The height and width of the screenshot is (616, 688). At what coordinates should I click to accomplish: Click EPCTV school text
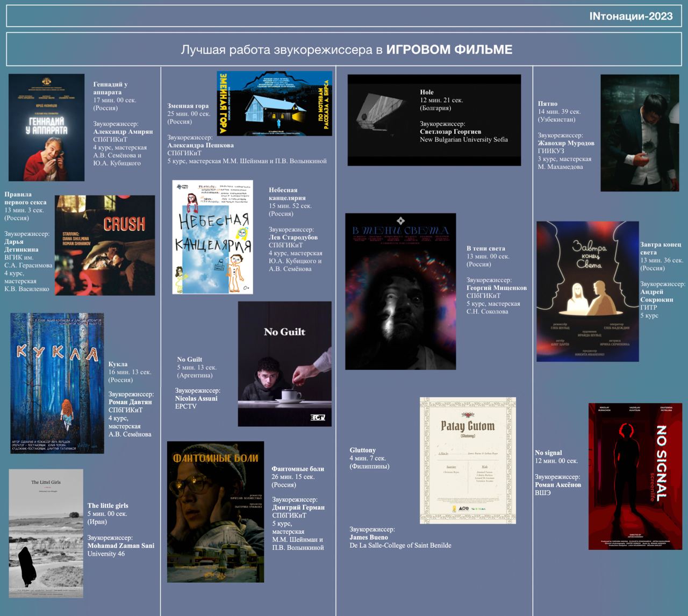(186, 406)
